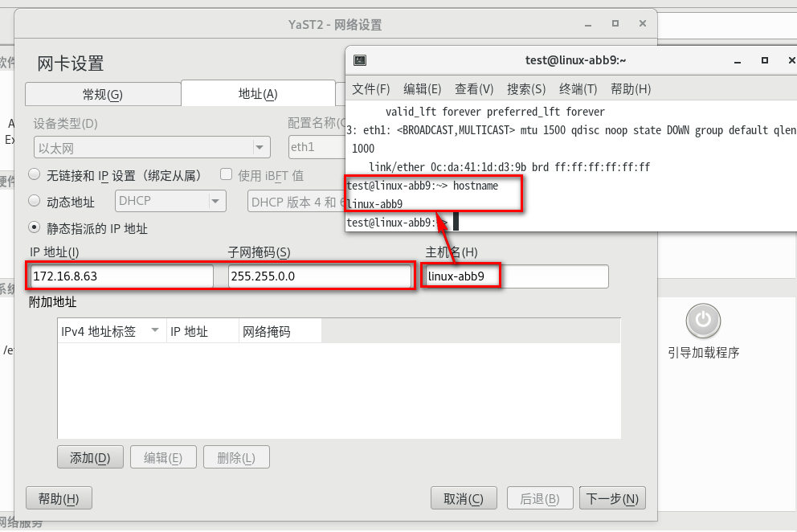Screen dimensions: 797x532
Task: Expand the IPv4 address label column arrow
Action: 155,330
